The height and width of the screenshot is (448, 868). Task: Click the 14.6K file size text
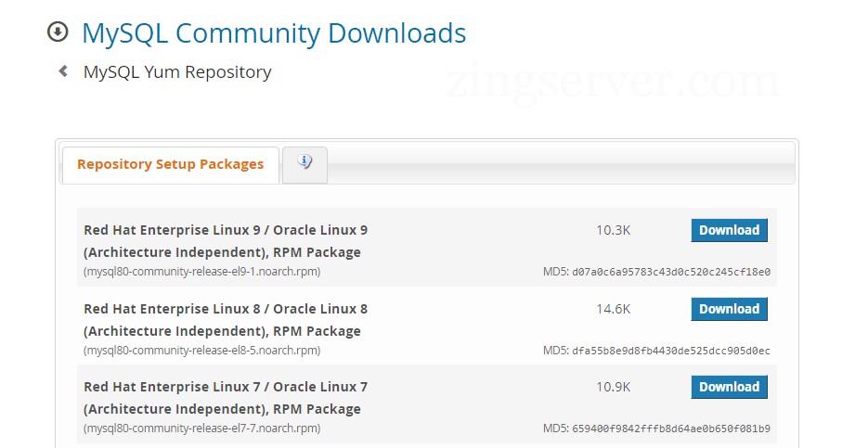(x=613, y=309)
